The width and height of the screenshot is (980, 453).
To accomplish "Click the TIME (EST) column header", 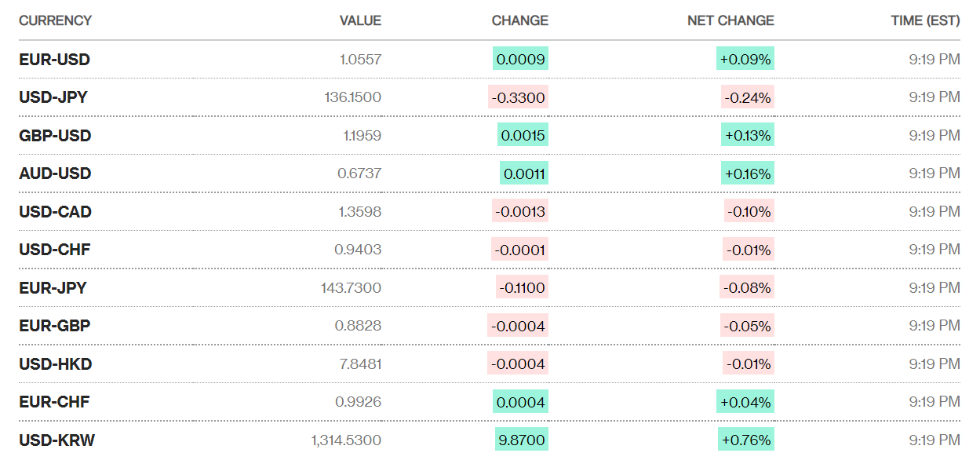I will pos(925,20).
